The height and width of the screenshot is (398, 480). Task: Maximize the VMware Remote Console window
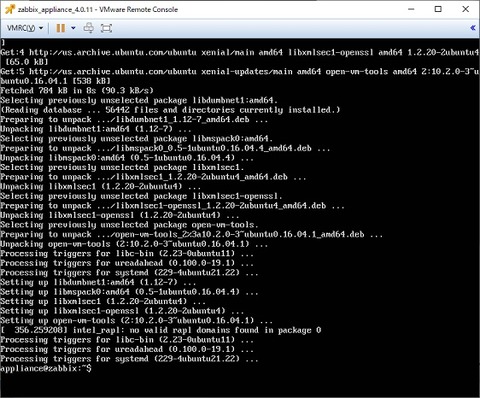point(438,9)
